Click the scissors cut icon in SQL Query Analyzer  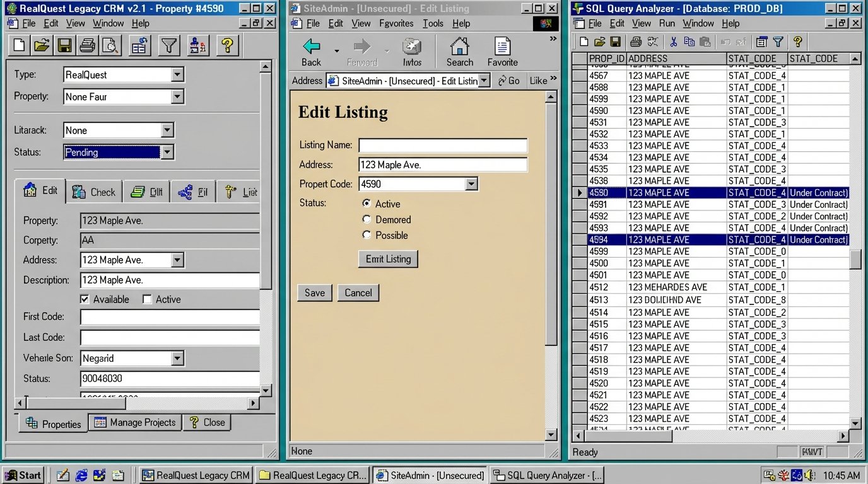(673, 42)
